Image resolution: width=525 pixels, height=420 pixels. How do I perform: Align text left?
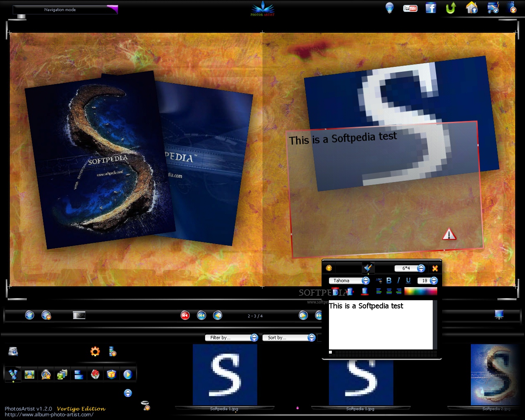pos(379,291)
